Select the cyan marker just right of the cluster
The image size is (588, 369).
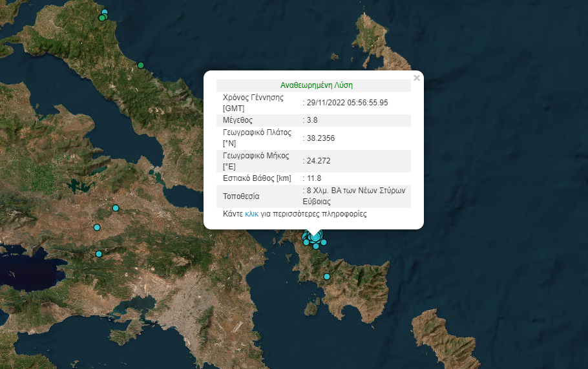[324, 242]
